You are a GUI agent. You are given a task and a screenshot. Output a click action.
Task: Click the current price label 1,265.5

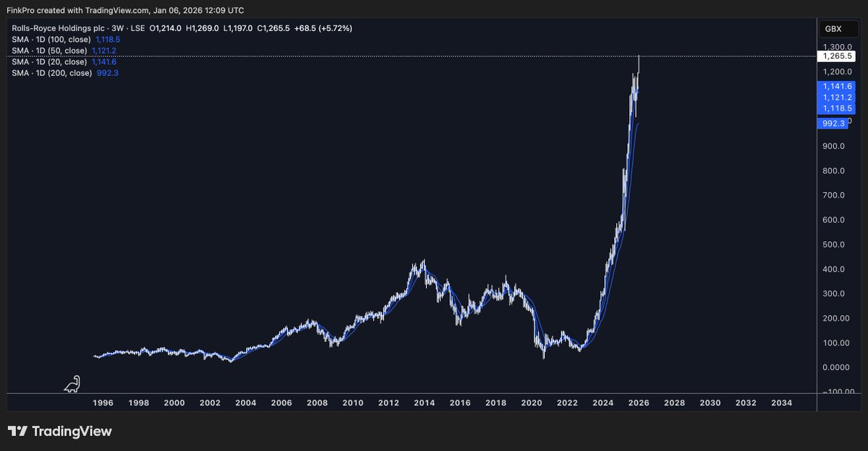pyautogui.click(x=838, y=55)
